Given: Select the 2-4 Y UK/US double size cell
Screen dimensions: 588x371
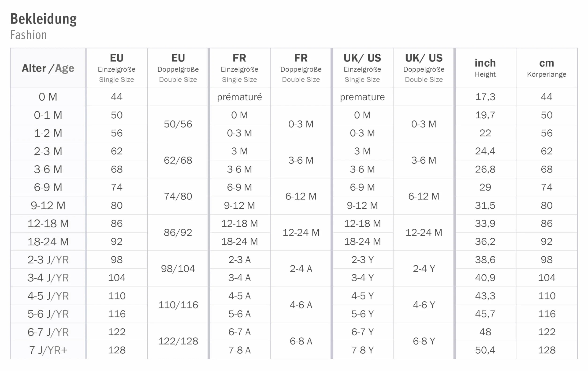Looking at the screenshot, I should (424, 269).
